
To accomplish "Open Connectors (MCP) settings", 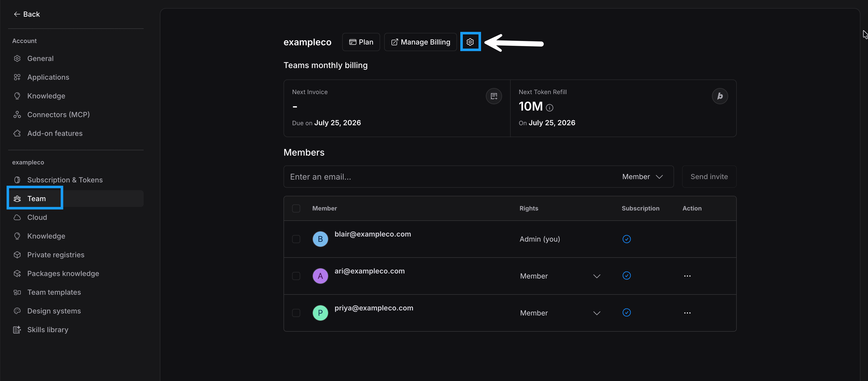I will pos(76,115).
